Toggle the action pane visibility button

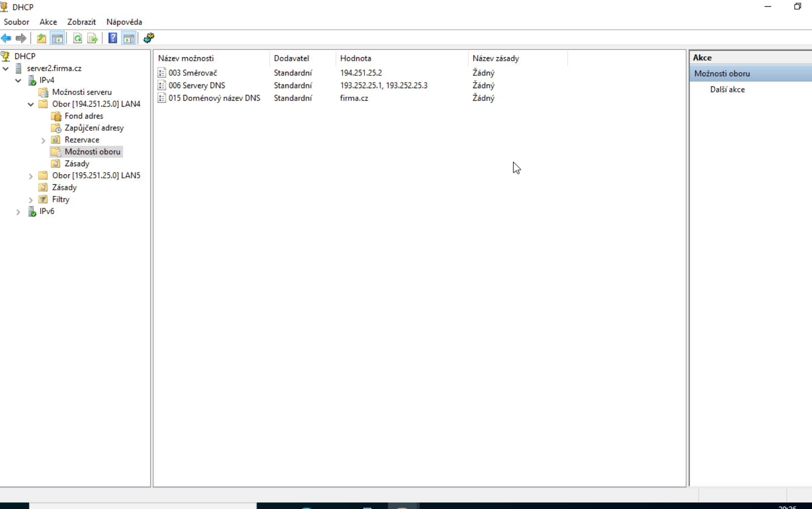click(129, 38)
